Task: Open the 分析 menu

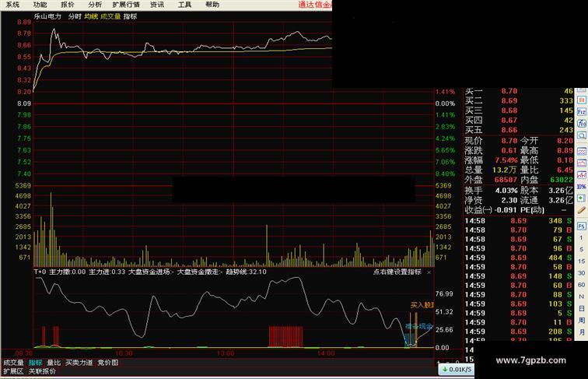Action: 95,5
